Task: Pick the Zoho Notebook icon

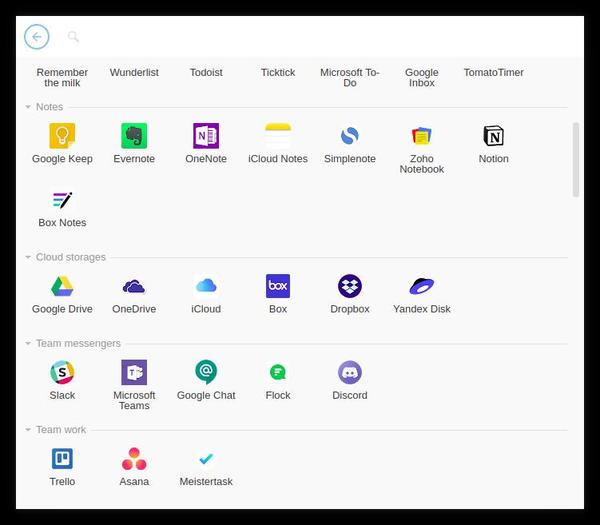Action: (x=422, y=135)
